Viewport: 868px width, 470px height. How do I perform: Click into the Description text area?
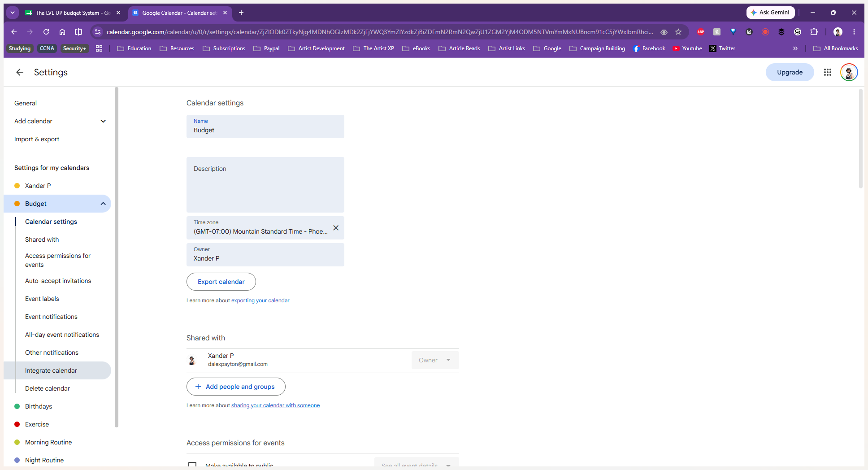click(265, 185)
